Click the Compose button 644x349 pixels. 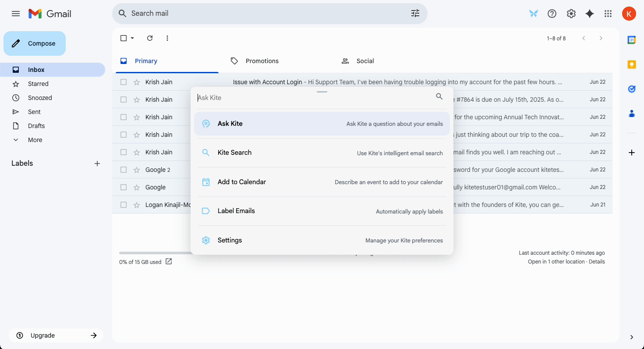[x=35, y=43]
